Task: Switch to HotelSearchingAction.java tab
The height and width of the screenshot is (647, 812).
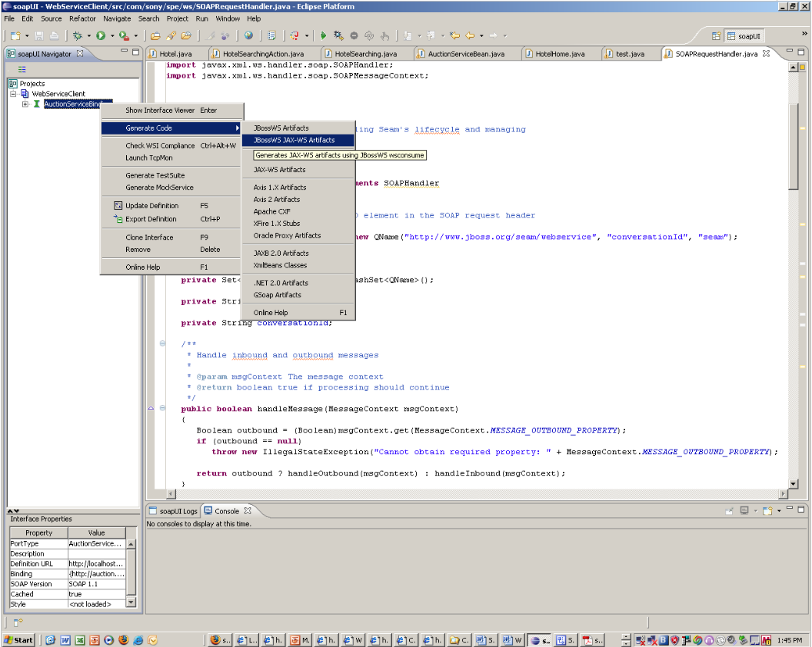Action: tap(263, 54)
